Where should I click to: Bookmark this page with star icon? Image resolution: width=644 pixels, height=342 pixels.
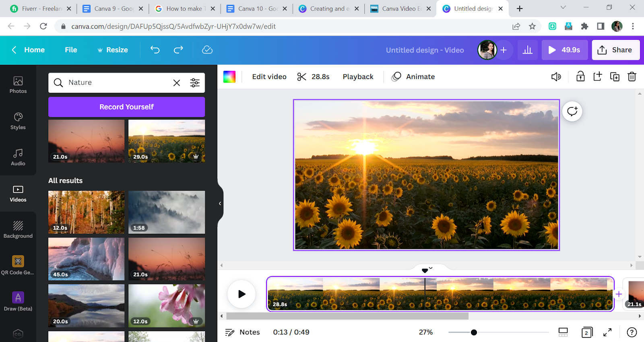tap(532, 26)
